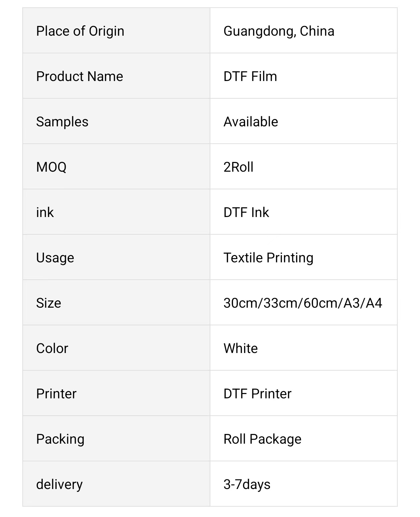Click the 'Color' label cell

(52, 348)
